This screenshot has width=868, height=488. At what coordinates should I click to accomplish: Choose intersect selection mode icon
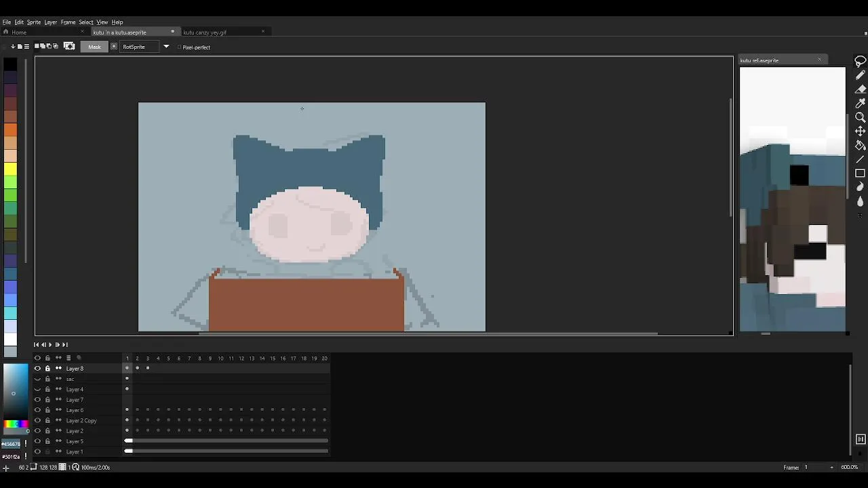(56, 46)
